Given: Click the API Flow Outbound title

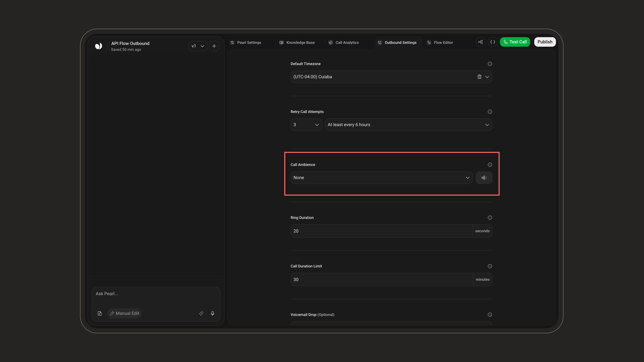Looking at the screenshot, I should point(130,43).
